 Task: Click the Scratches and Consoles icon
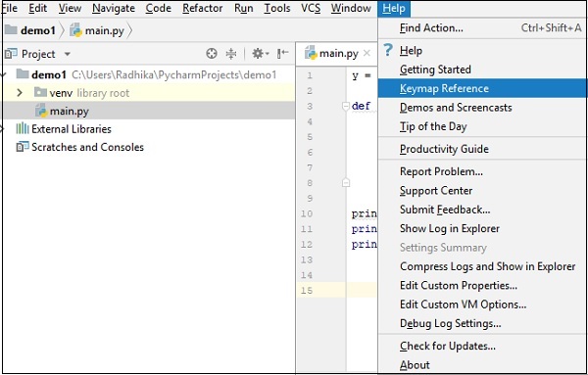click(23, 147)
